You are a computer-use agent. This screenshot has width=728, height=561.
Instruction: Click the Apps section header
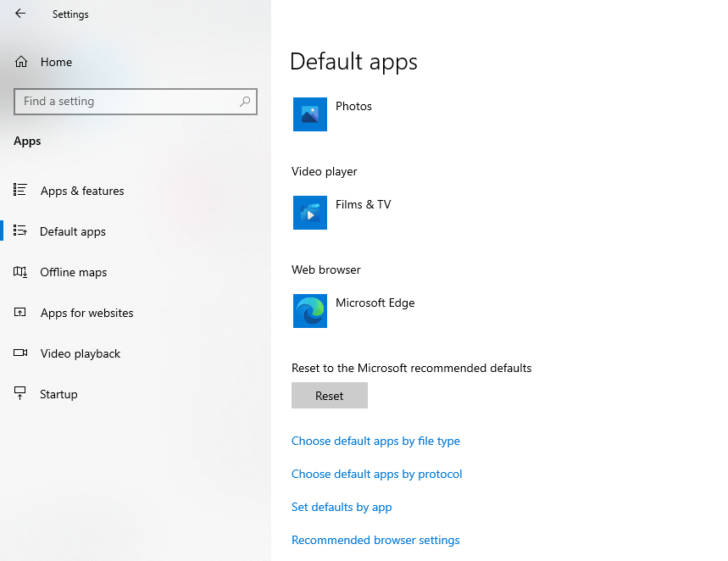[x=27, y=142]
